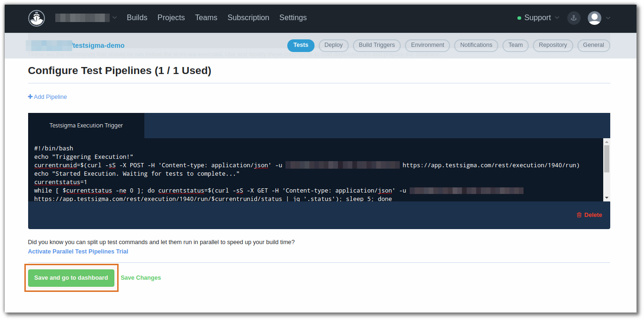
Task: Click the trash icon beside Delete
Action: (579, 215)
